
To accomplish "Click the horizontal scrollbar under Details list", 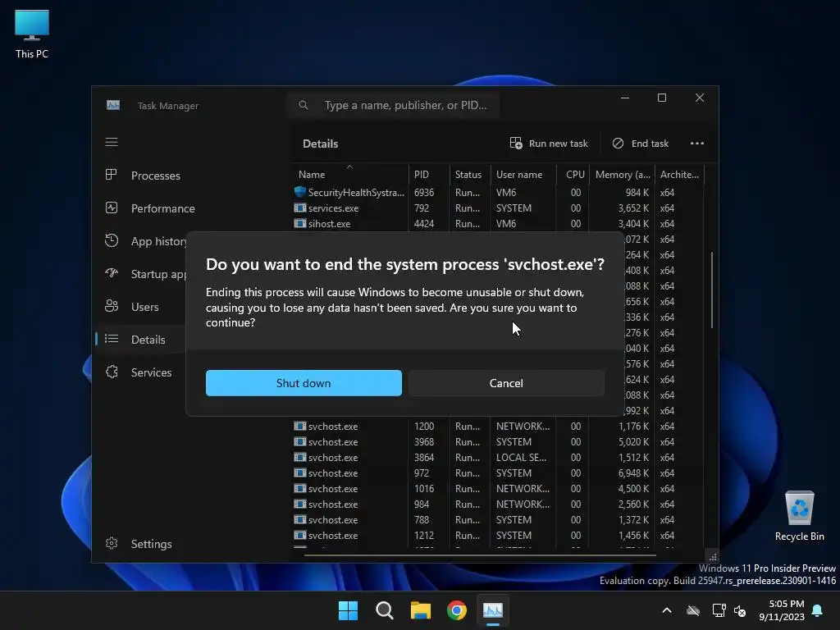I will 480,555.
